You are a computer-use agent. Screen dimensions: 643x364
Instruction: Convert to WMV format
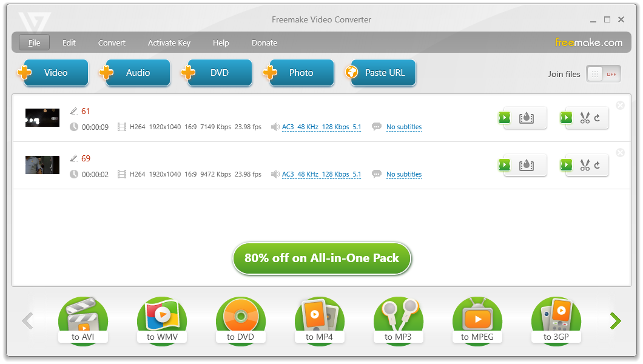pos(162,320)
